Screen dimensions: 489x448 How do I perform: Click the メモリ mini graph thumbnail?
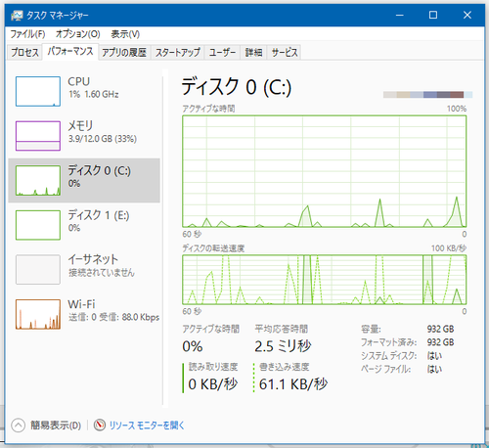tap(38, 136)
